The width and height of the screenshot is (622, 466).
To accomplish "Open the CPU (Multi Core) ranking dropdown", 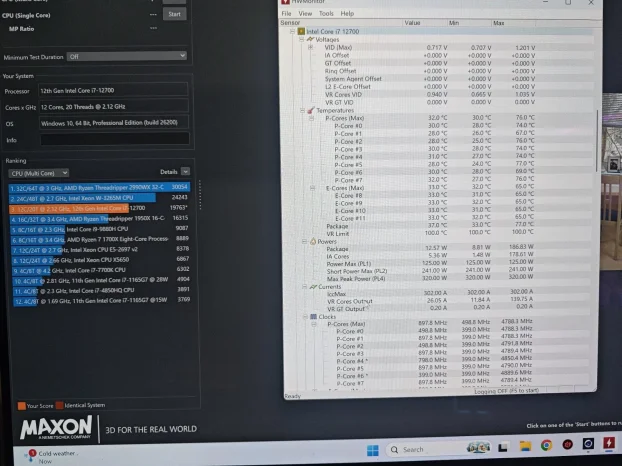I will tap(38, 173).
